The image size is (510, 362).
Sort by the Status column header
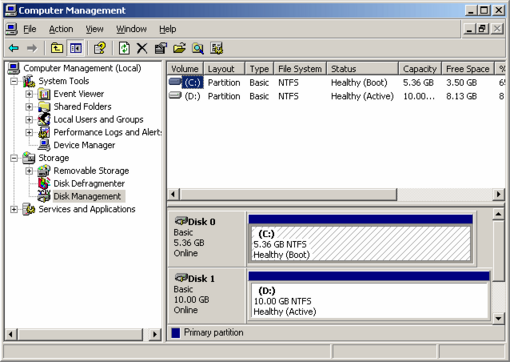[x=363, y=69]
